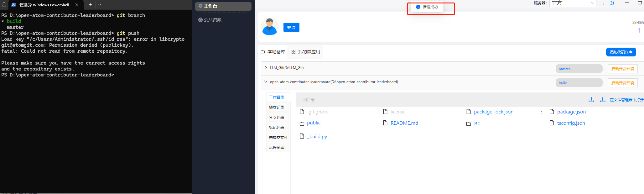Open the vertical three-dot menu beside the server selector
This screenshot has height=194, width=644.
click(x=603, y=3)
